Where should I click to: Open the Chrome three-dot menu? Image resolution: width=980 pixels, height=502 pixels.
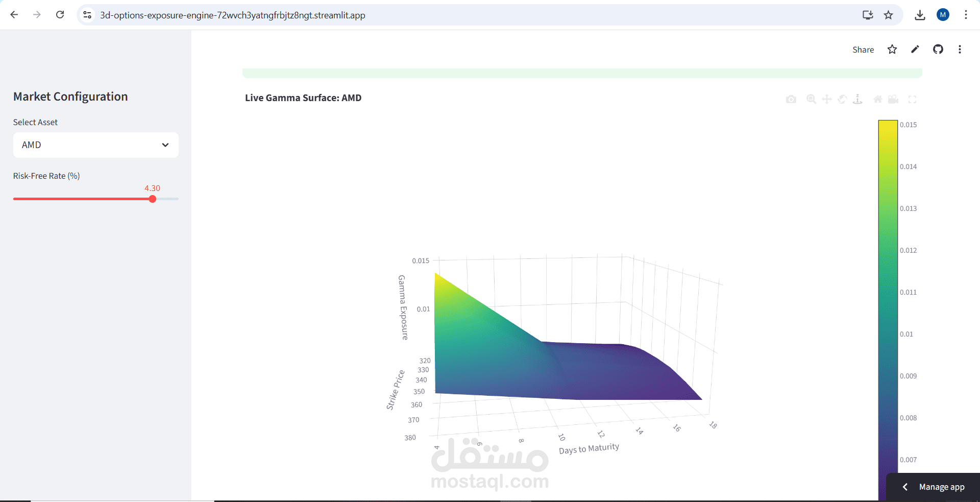click(x=966, y=15)
